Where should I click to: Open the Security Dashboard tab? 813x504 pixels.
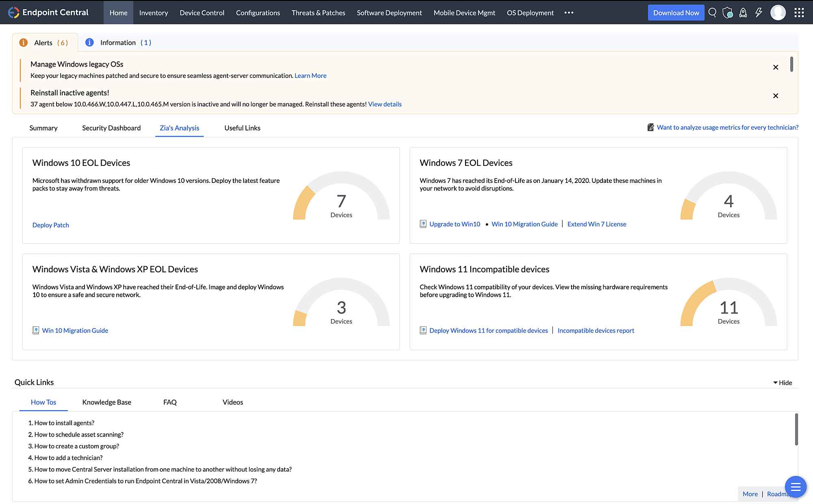[x=111, y=128]
